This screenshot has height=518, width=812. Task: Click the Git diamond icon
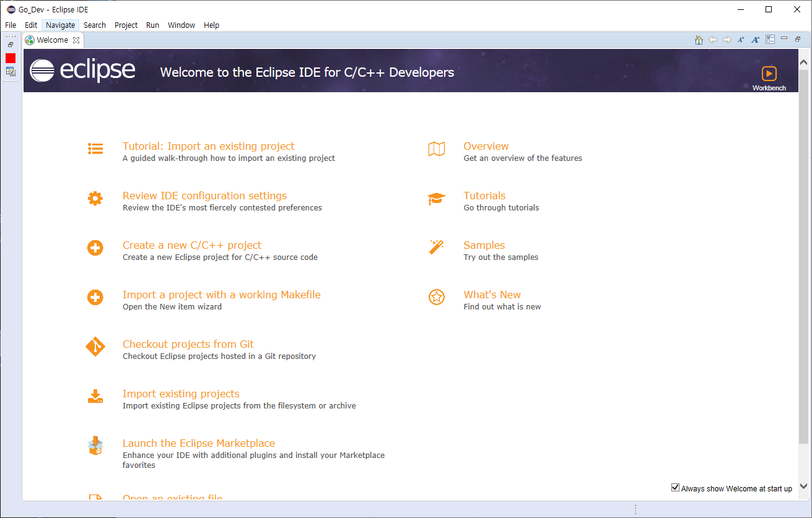point(95,347)
